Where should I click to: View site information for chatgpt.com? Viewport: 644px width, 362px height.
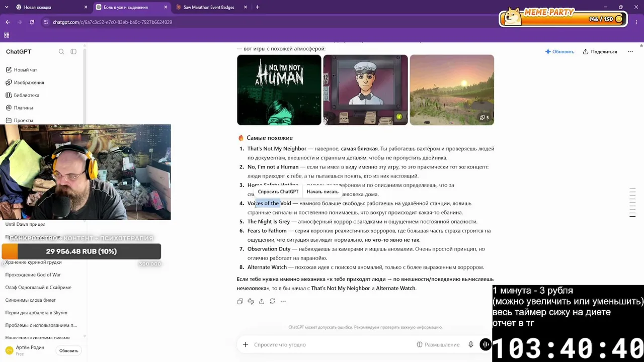pyautogui.click(x=46, y=22)
